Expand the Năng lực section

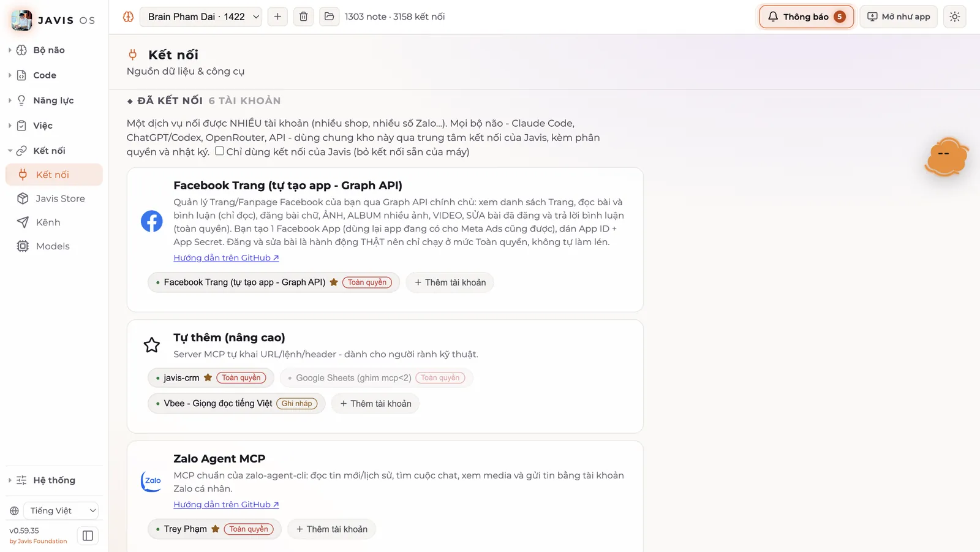point(53,100)
